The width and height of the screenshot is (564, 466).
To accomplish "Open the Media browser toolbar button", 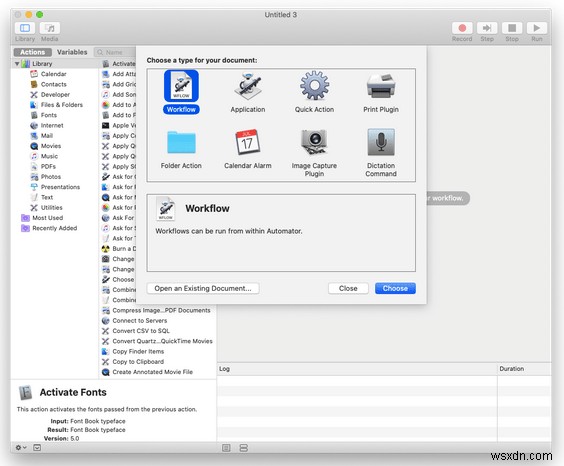I will pos(50,28).
